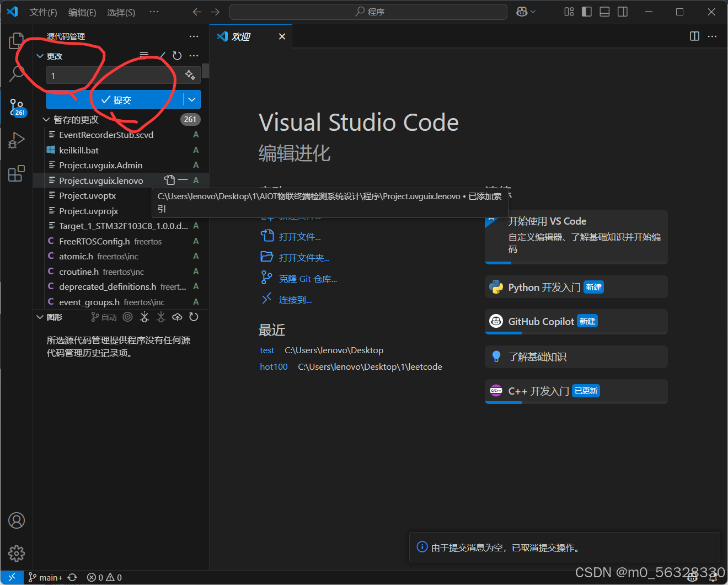The height and width of the screenshot is (585, 728).
Task: Select the Run and Debug sidebar icon
Action: (17, 140)
